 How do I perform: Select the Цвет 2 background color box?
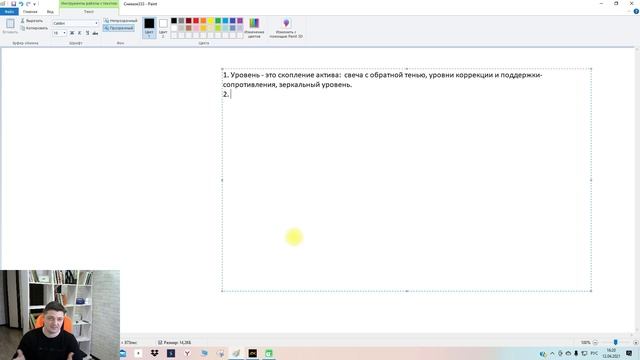pos(163,28)
